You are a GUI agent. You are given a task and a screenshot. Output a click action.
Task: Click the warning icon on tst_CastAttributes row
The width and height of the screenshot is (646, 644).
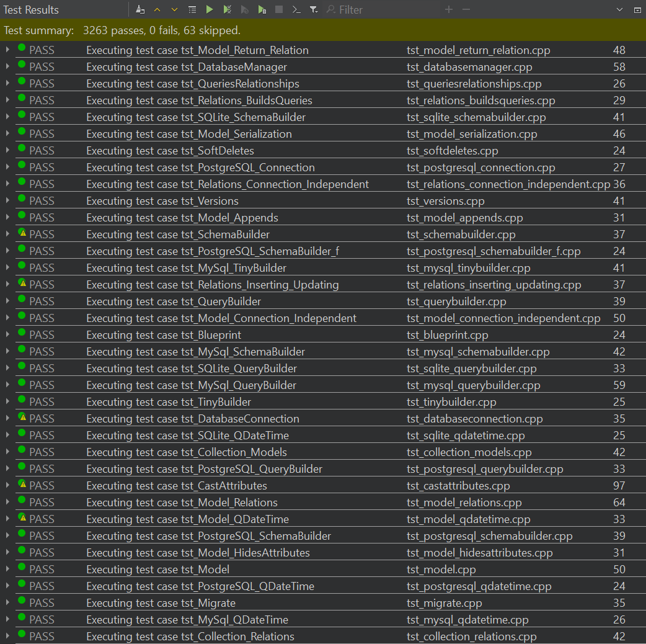click(23, 484)
